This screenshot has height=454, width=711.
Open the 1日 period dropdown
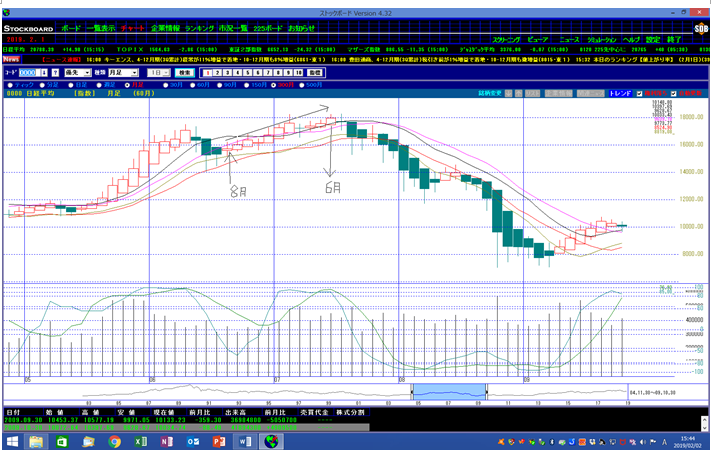coord(158,73)
